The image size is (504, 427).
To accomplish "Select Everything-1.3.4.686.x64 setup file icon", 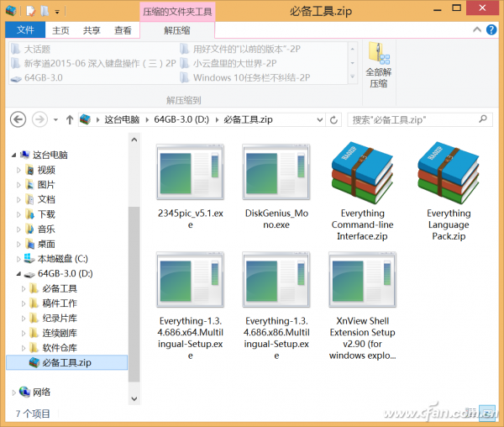I will click(191, 280).
